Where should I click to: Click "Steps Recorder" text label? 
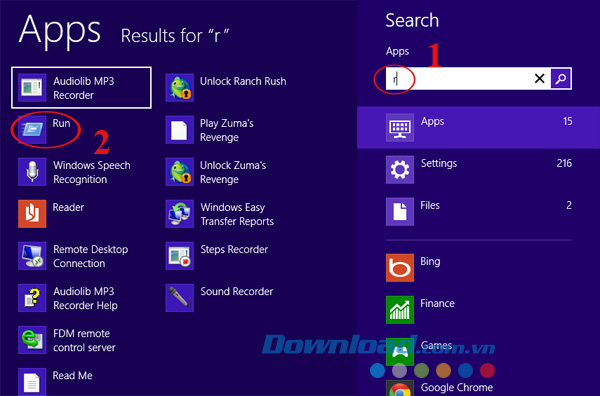(x=234, y=250)
